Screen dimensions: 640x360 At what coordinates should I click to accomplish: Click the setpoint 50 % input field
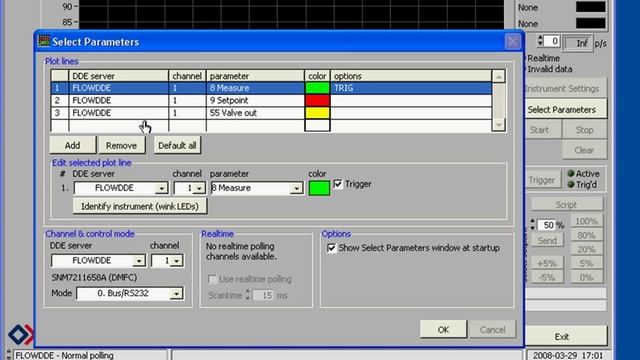pos(548,225)
